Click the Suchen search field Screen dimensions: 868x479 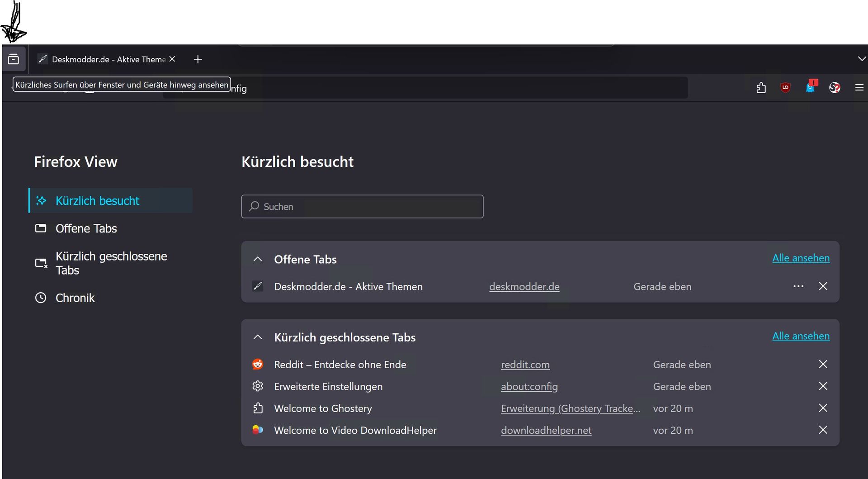362,207
